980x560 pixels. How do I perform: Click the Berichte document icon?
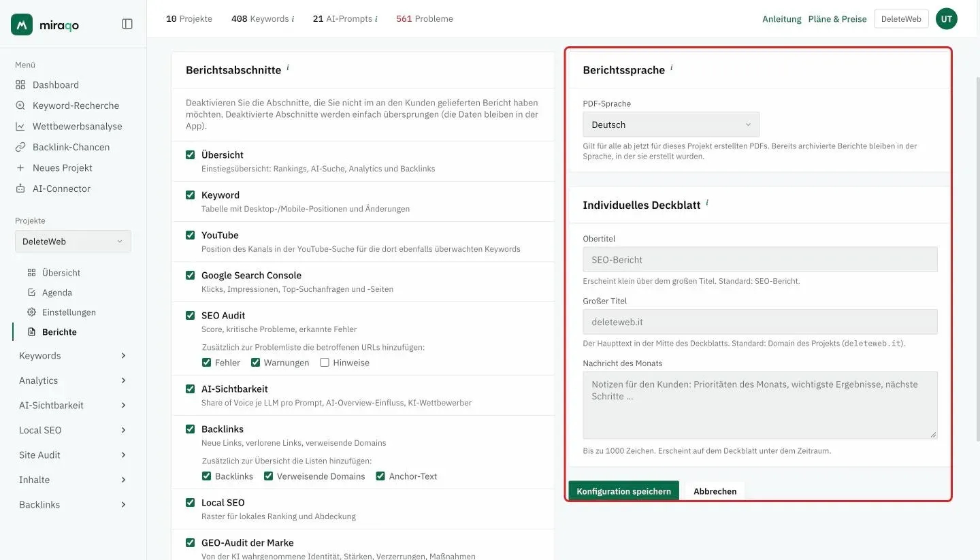pyautogui.click(x=31, y=332)
